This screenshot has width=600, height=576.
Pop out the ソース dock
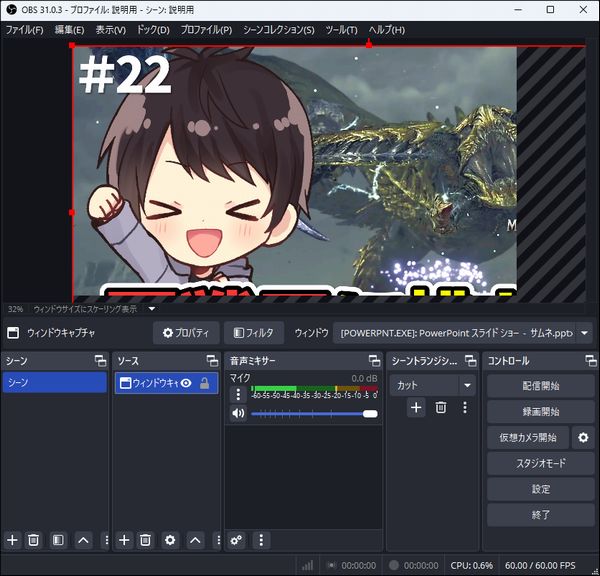click(212, 361)
